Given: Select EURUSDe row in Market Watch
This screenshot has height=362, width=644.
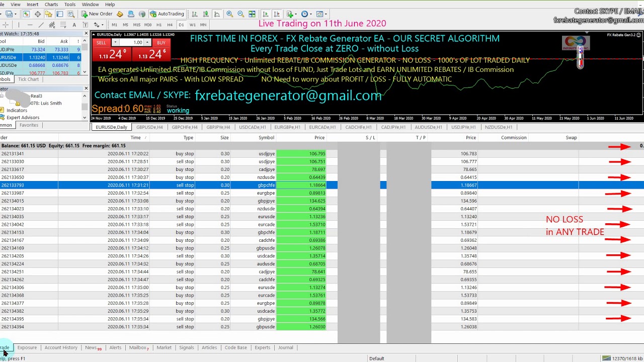Looking at the screenshot, I should pos(40,57).
